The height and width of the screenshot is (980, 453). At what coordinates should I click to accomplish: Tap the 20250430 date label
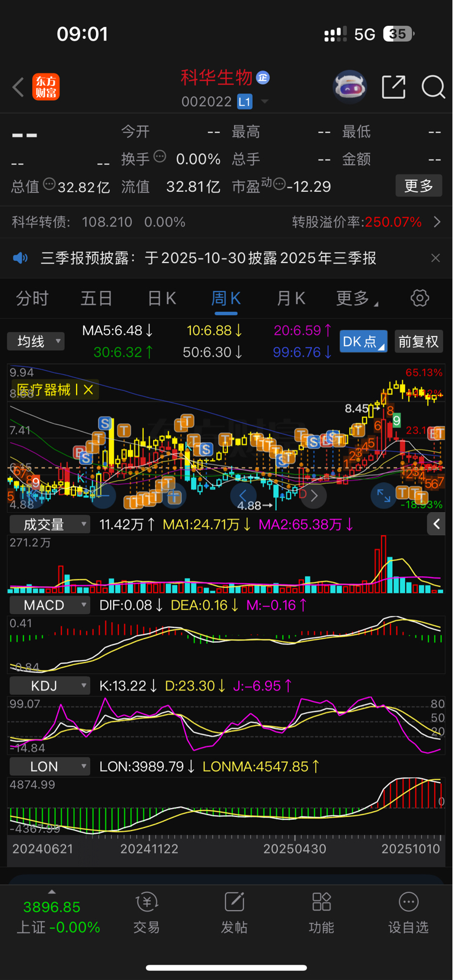click(x=295, y=849)
